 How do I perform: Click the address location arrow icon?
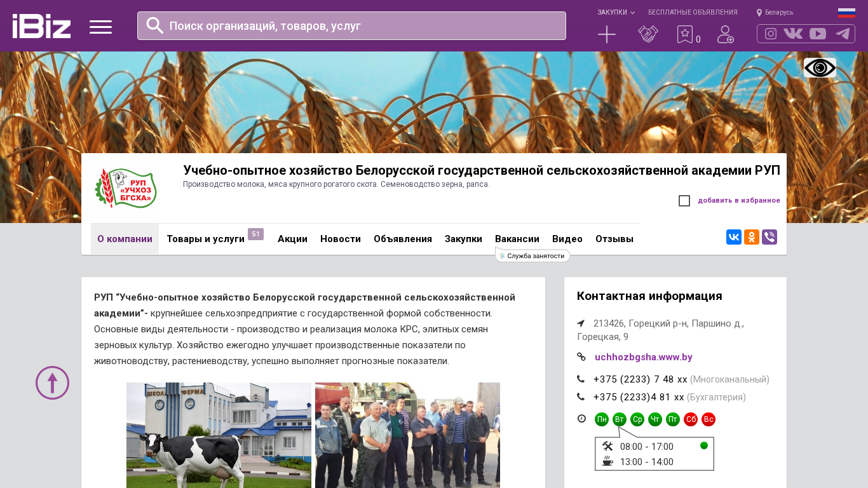pos(581,323)
